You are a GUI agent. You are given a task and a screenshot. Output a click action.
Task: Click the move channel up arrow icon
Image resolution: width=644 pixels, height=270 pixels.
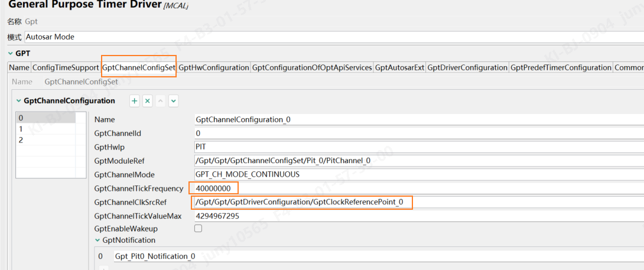pyautogui.click(x=161, y=101)
